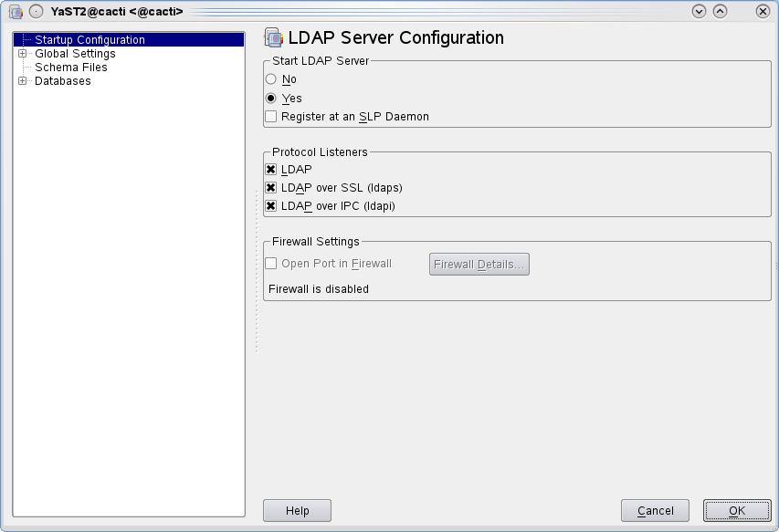Select Schema Files in the navigation tree
This screenshot has width=779, height=532.
71,67
